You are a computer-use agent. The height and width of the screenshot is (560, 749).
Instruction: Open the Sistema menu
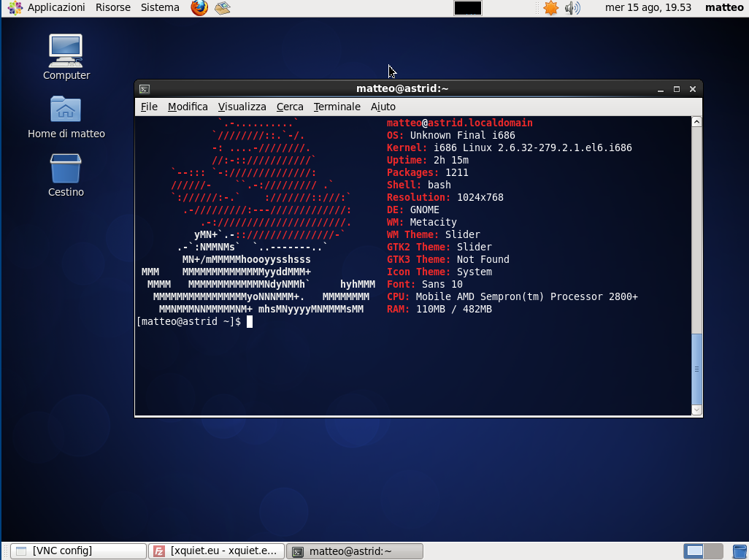click(160, 8)
